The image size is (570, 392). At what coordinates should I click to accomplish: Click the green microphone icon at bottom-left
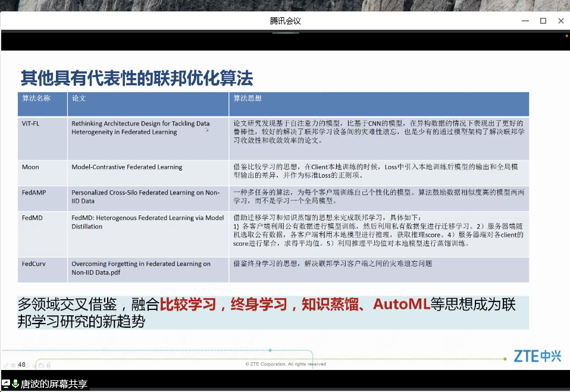pos(15,384)
